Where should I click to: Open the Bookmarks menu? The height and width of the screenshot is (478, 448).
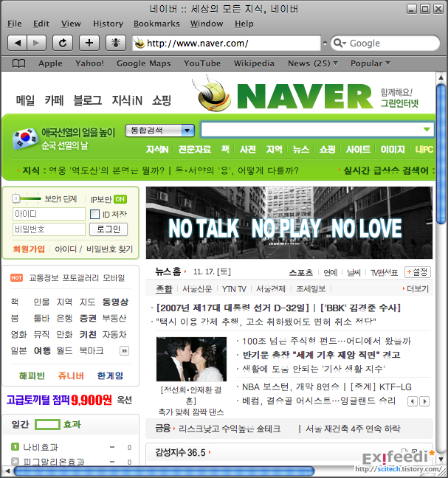click(156, 24)
